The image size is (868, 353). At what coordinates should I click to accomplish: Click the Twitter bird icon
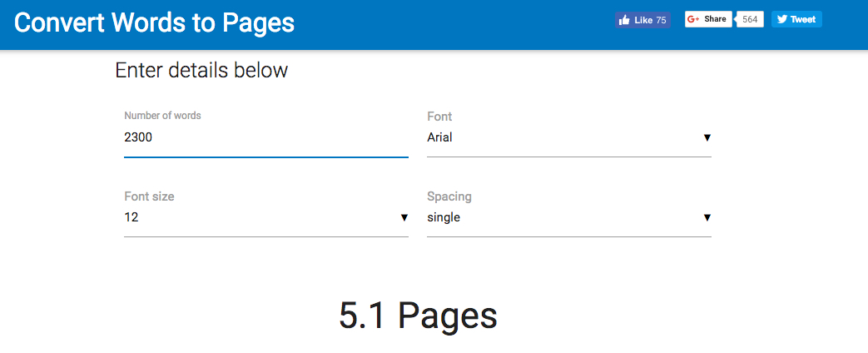coord(782,19)
